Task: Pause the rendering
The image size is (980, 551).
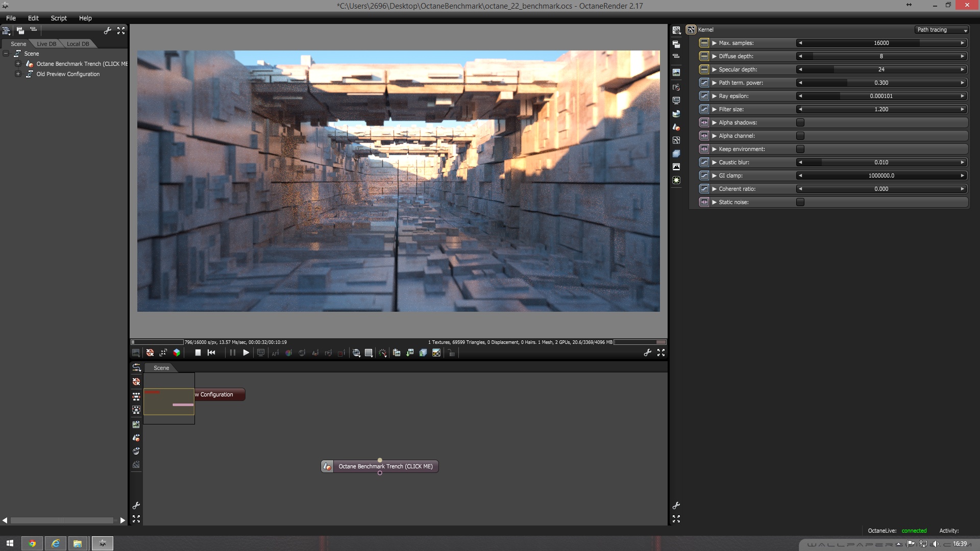Action: [x=233, y=353]
